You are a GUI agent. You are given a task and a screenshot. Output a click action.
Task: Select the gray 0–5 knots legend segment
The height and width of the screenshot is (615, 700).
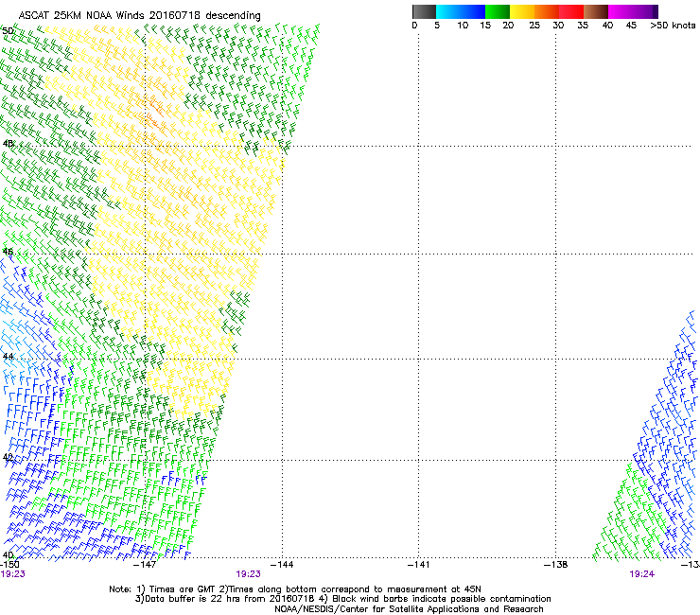(424, 11)
